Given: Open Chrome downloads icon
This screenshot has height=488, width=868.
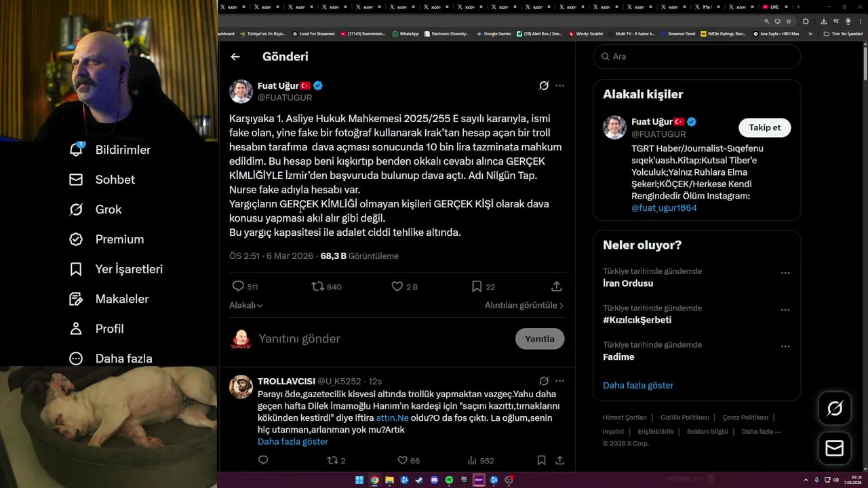Looking at the screenshot, I should pyautogui.click(x=823, y=21).
